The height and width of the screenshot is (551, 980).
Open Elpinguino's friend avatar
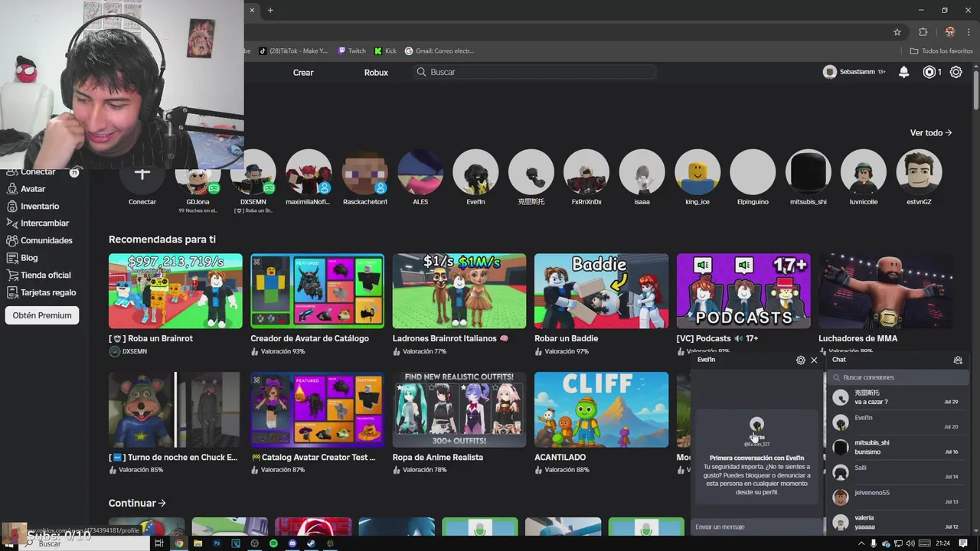[753, 172]
